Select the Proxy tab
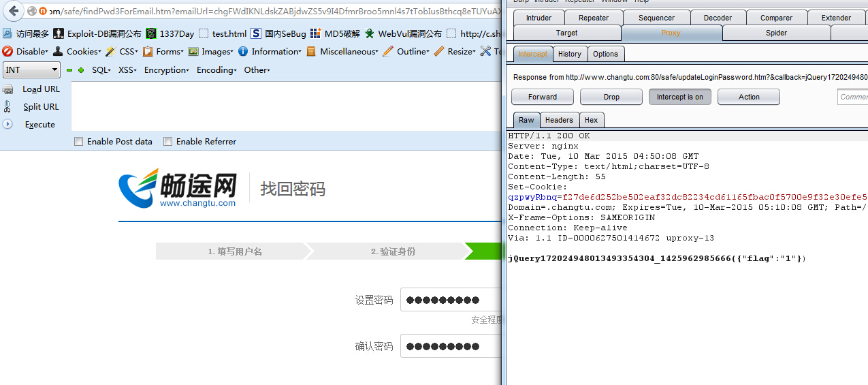This screenshot has width=868, height=385. tap(671, 33)
